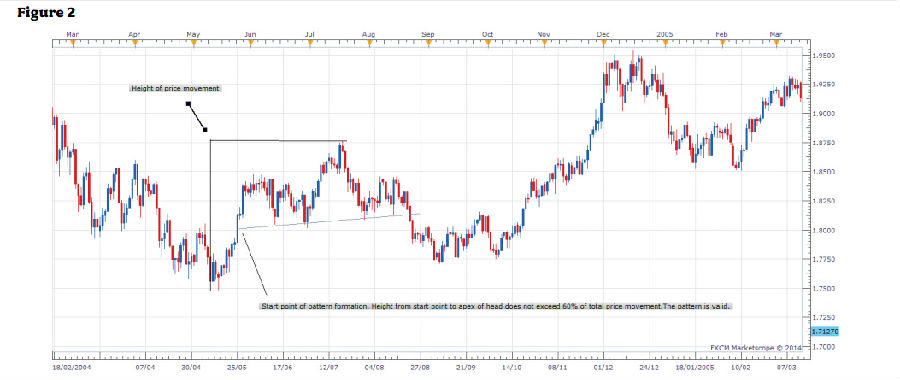Click the 10/02 date label
Image resolution: width=900 pixels, height=380 pixels.
pos(740,366)
